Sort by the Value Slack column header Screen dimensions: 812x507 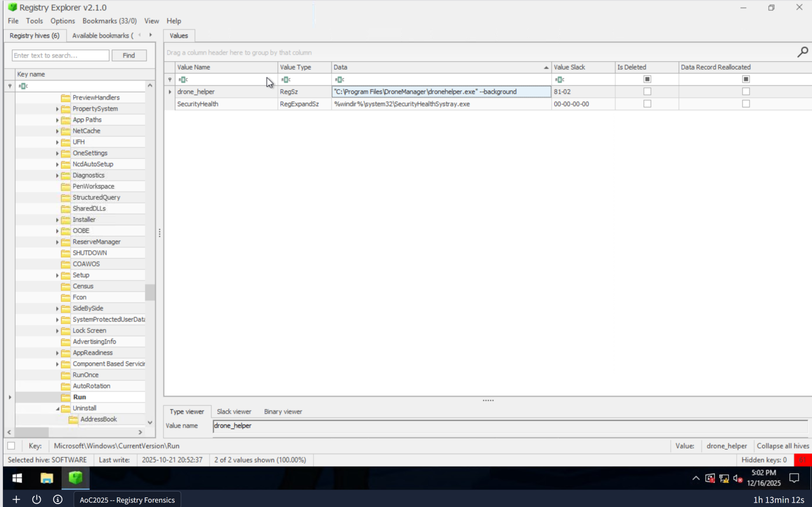tap(583, 67)
